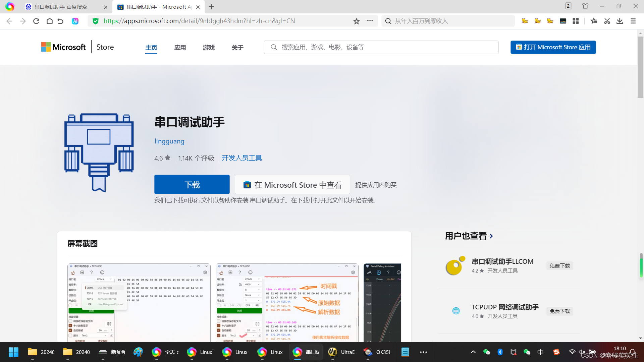Click 打开 Microsoft Store 应用 button
Viewport: 644px width, 362px height.
[x=553, y=47]
